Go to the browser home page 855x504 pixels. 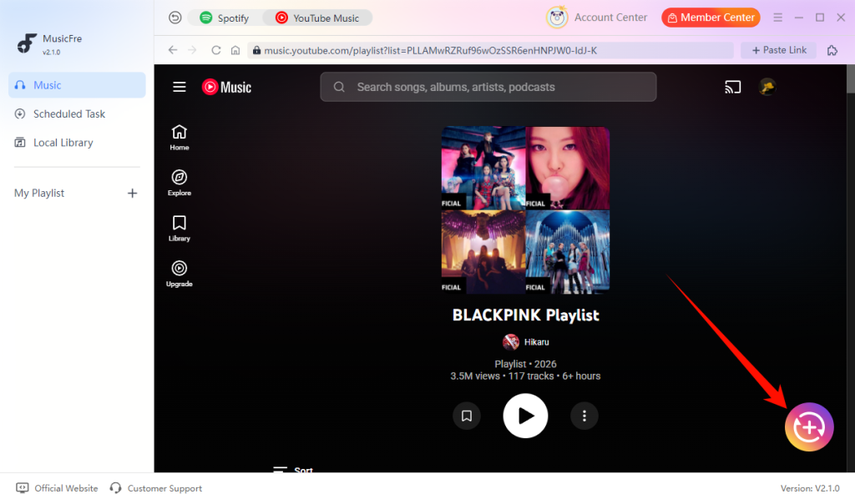[x=235, y=50]
